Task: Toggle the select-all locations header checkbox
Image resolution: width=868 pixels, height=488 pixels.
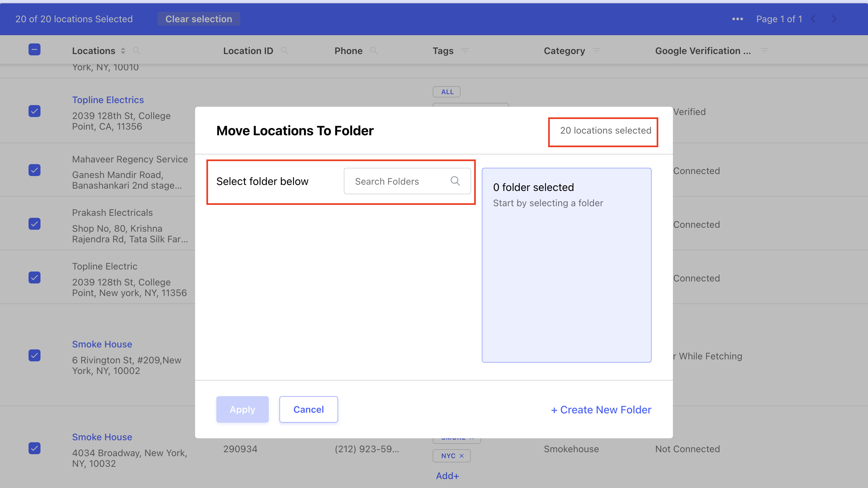Action: [35, 50]
